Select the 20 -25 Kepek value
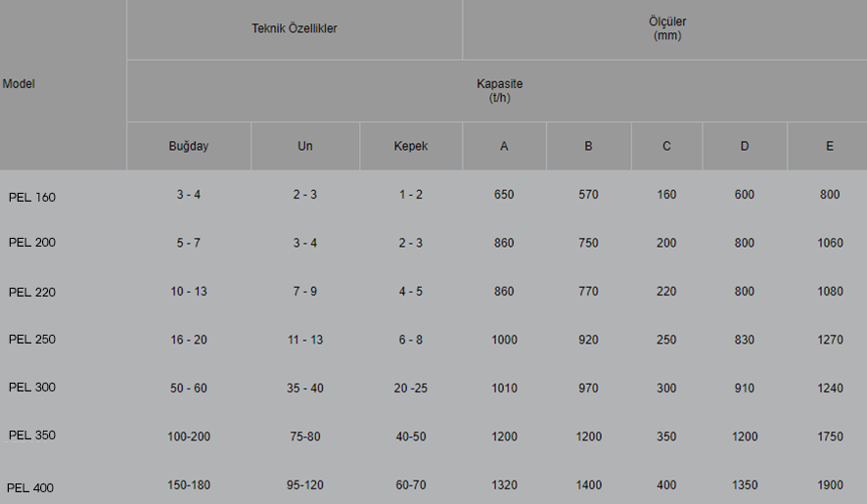 [x=411, y=389]
